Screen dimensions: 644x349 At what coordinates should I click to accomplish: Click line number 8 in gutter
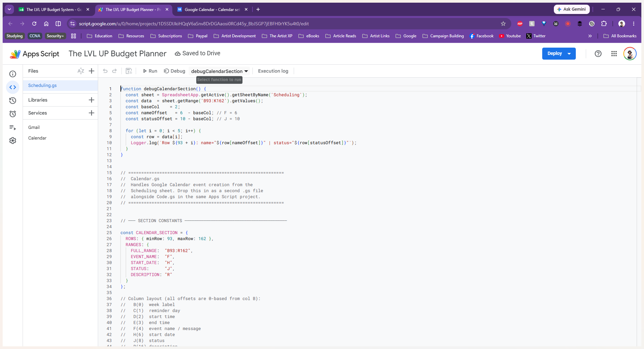[110, 131]
